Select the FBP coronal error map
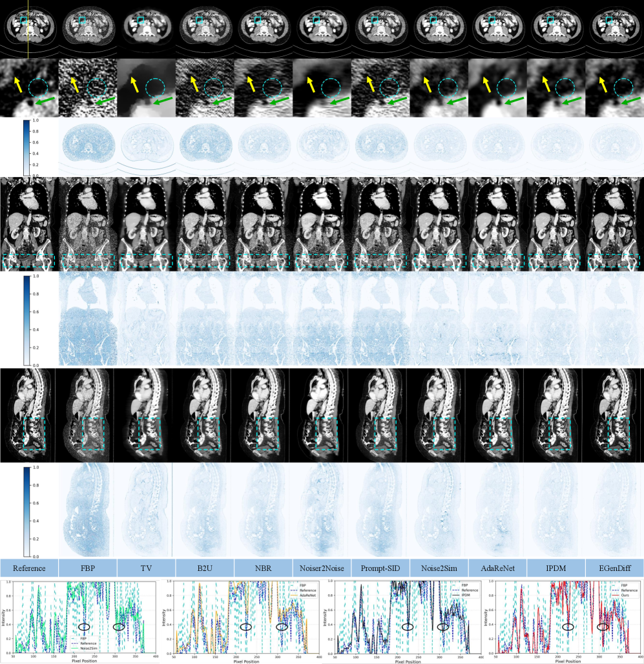644x664 pixels. tap(88, 319)
